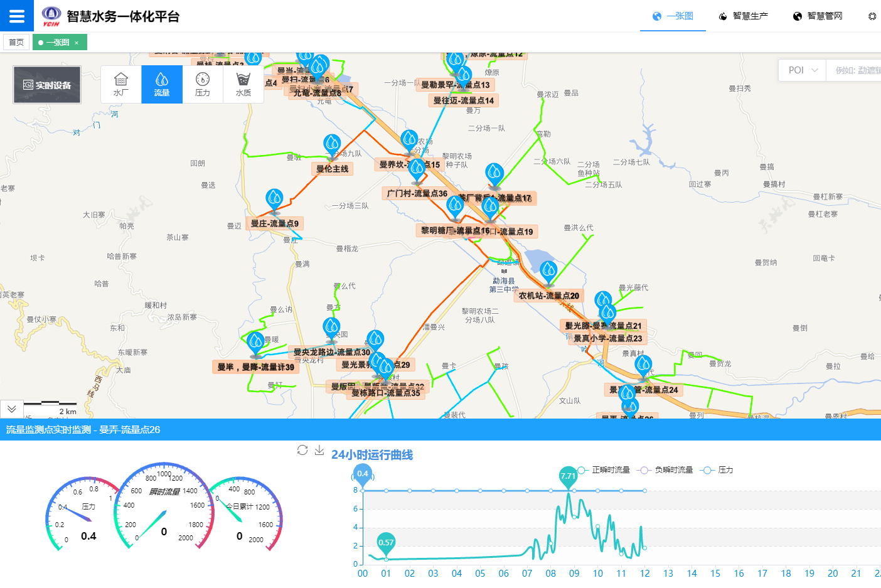Click the 曼庄-流量点9 map marker

[x=274, y=201]
